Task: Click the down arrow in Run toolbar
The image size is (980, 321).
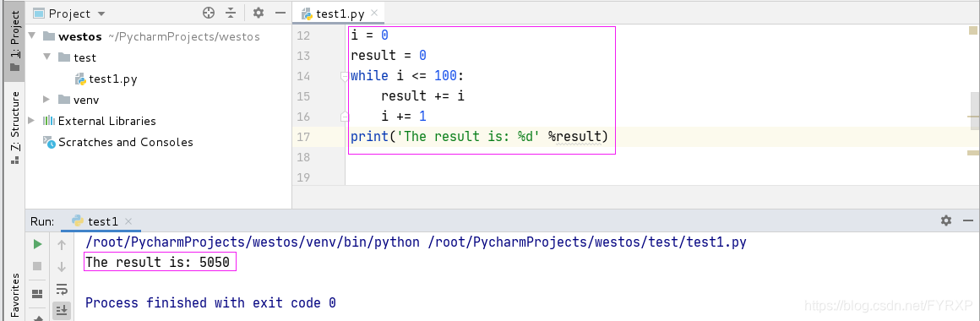Action: click(x=61, y=267)
